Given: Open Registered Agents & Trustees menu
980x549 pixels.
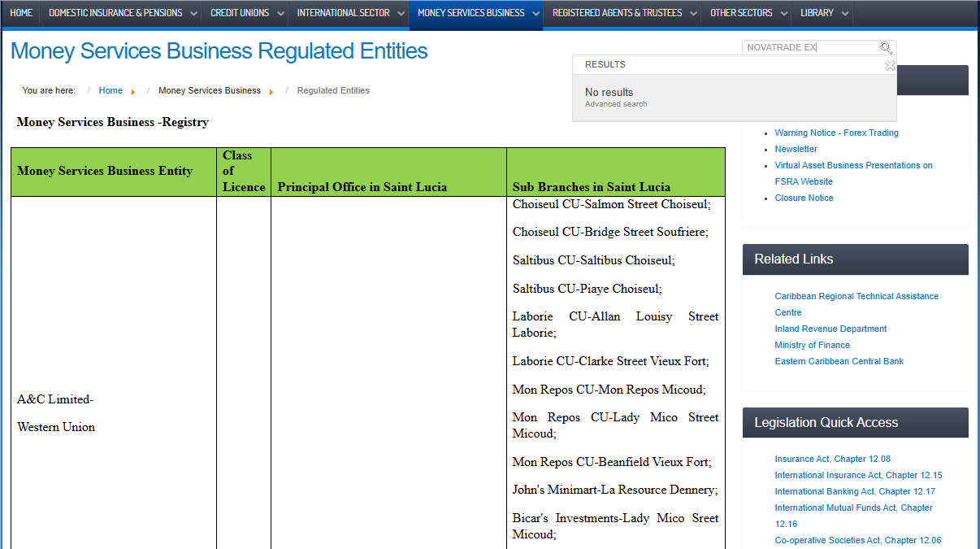Looking at the screenshot, I should [x=617, y=13].
